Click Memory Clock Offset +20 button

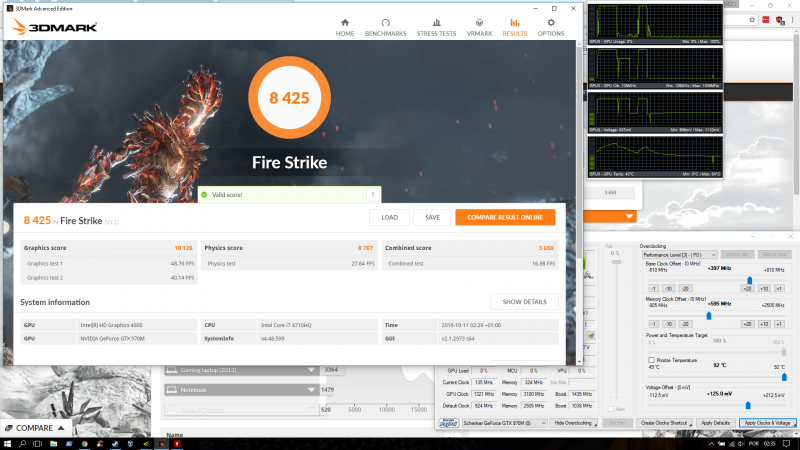(747, 324)
